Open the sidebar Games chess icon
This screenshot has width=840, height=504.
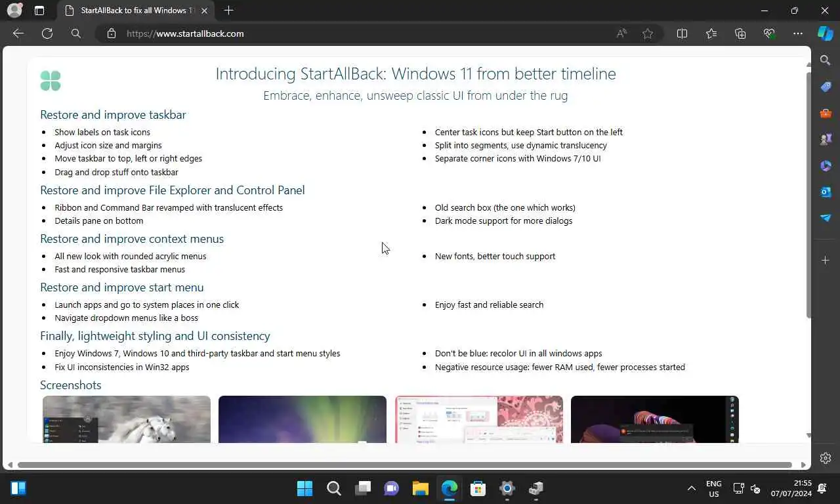point(826,139)
